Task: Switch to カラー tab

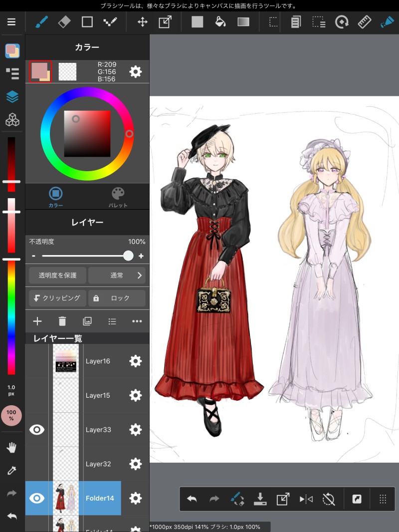Action: [x=56, y=197]
